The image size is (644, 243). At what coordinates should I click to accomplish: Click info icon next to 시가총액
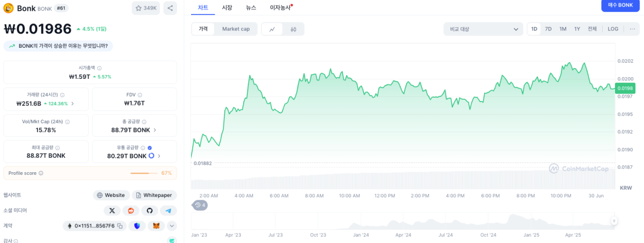click(100, 68)
